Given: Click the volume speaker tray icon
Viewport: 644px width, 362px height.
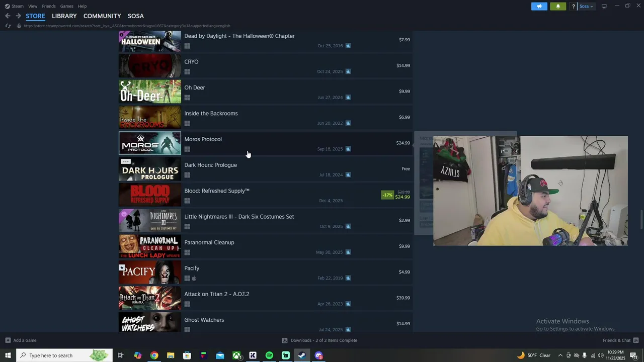Looking at the screenshot, I should coord(601,355).
